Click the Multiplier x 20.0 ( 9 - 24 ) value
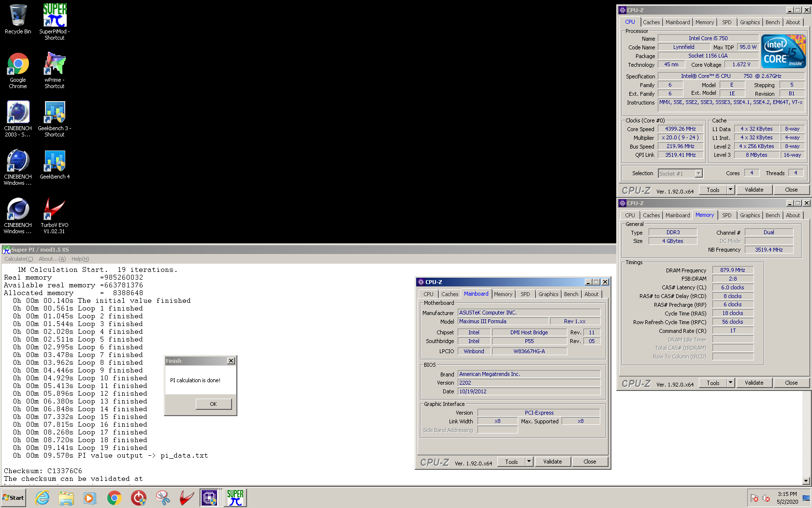This screenshot has height=508, width=812. (x=681, y=137)
